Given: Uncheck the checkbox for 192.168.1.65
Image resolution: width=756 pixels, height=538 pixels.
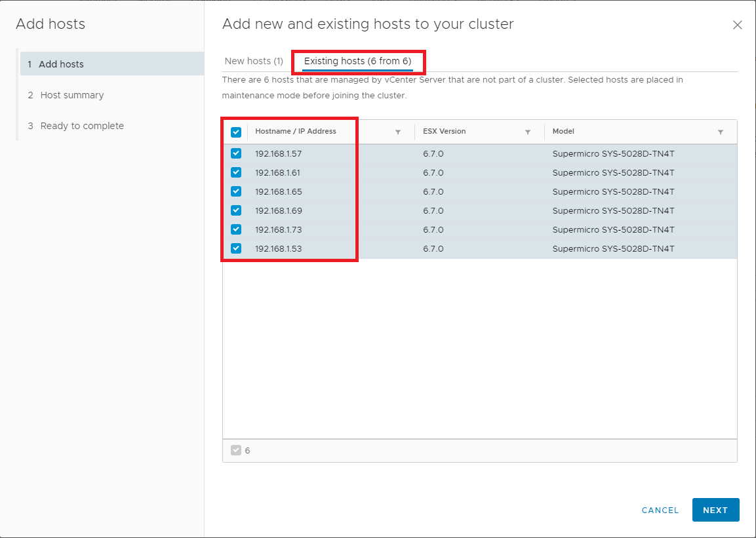Looking at the screenshot, I should pos(236,192).
